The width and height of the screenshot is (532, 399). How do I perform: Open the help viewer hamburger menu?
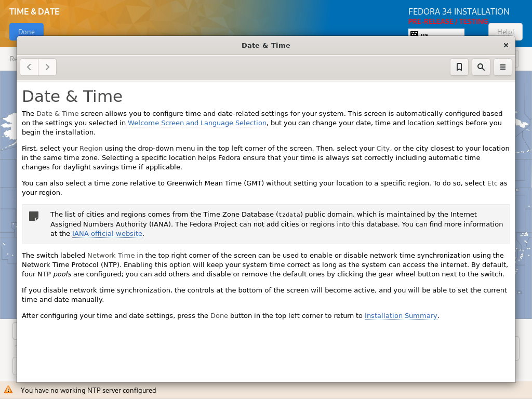tap(503, 67)
